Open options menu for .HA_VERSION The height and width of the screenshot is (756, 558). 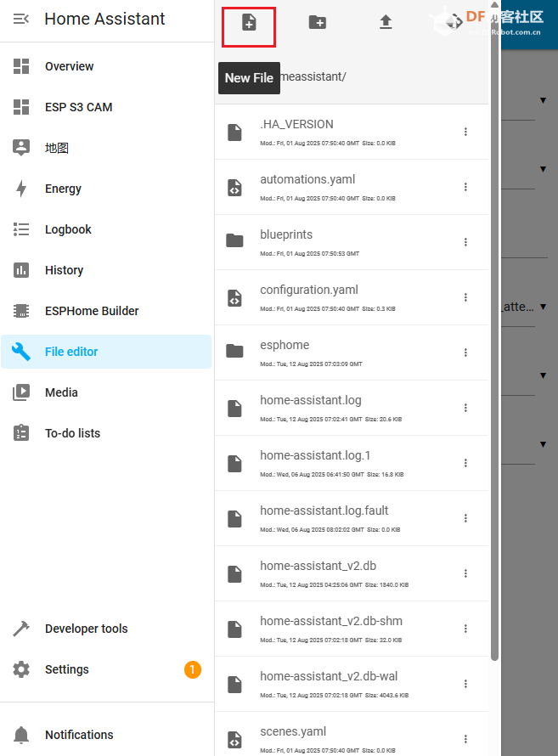pos(465,132)
